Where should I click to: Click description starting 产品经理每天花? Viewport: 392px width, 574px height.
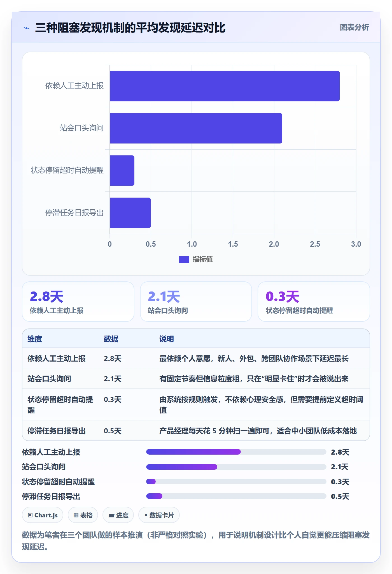pyautogui.click(x=258, y=431)
